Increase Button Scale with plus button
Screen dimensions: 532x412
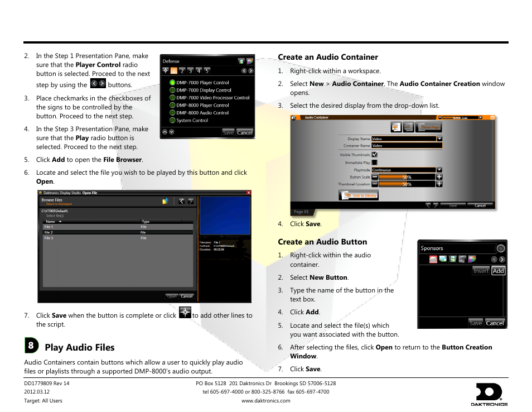point(439,177)
